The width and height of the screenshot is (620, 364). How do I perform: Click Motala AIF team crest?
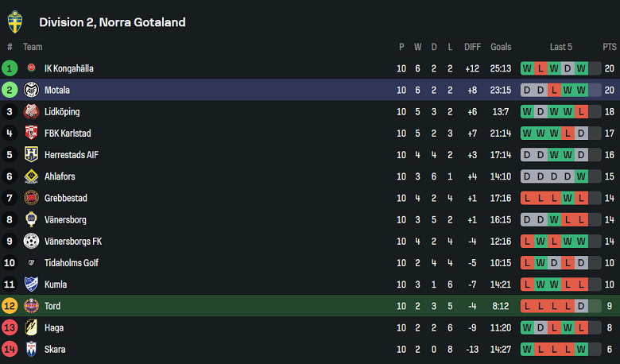click(31, 90)
